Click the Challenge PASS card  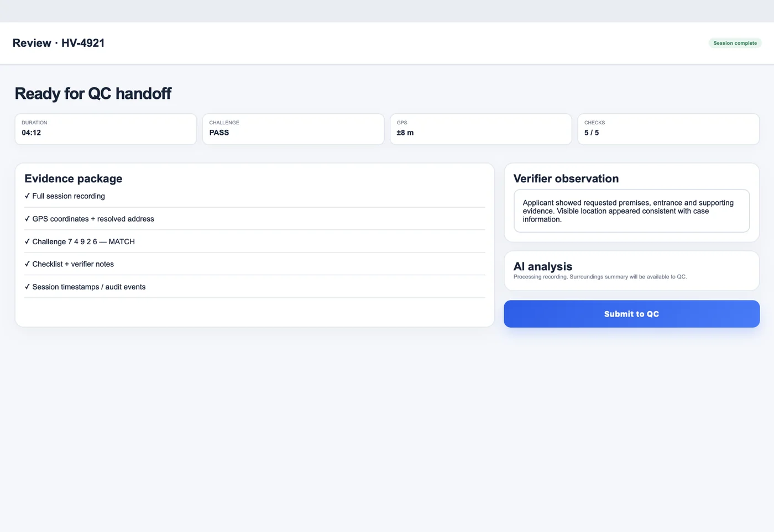tap(293, 129)
